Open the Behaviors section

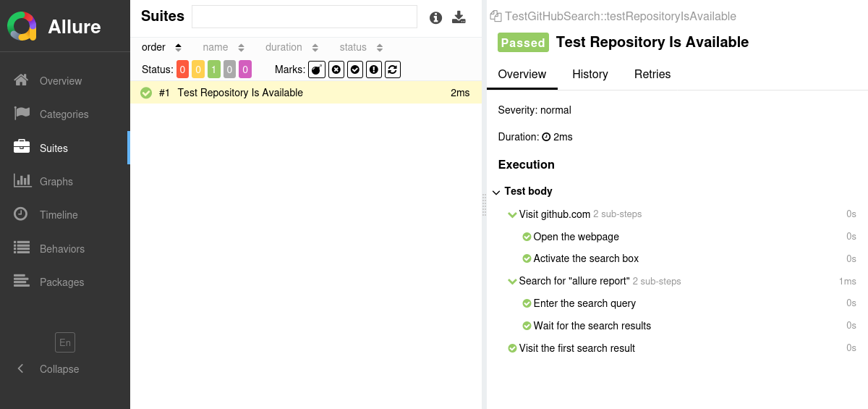click(61, 249)
